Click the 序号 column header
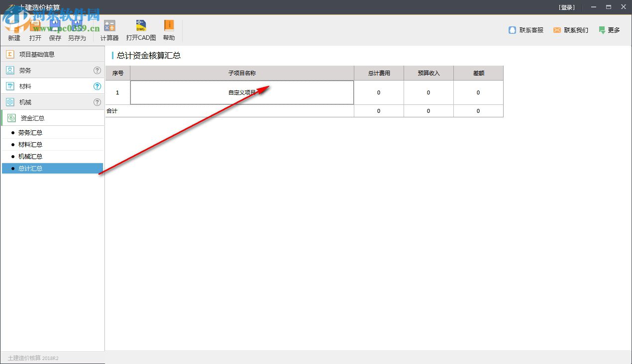 [118, 73]
